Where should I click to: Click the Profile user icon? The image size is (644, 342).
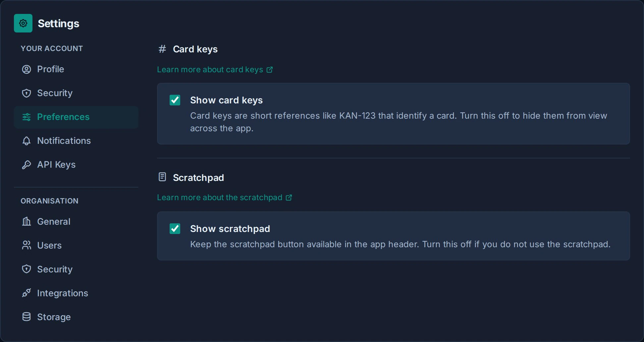coord(27,69)
